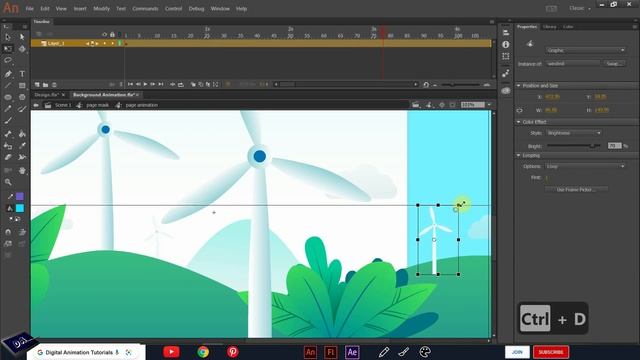The height and width of the screenshot is (360, 640).
Task: Toggle onion skin in timeline
Action: pos(193,84)
